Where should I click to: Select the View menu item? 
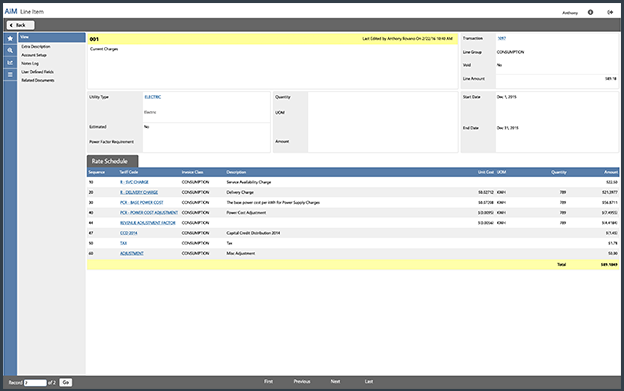pyautogui.click(x=52, y=37)
